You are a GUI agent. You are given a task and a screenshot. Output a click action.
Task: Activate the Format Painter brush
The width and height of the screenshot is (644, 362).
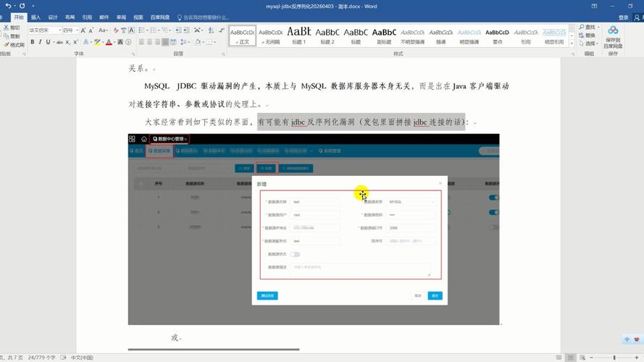[x=14, y=45]
